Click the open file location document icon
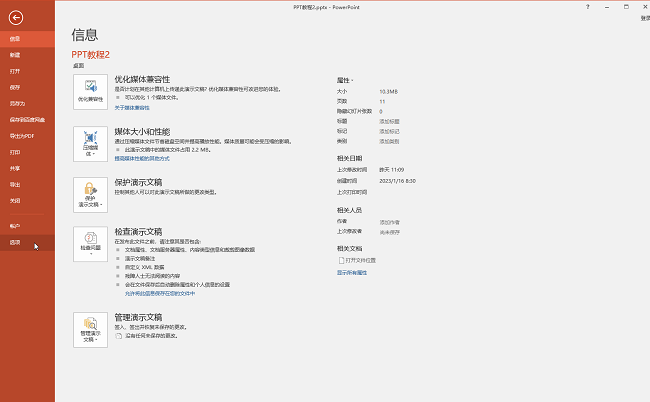The image size is (650, 402). (x=342, y=260)
